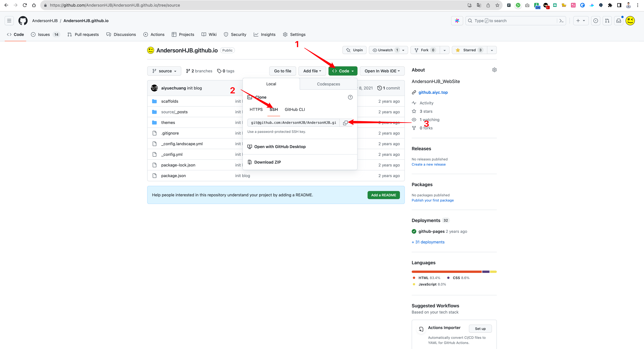
Task: Expand the star lists caret dropdown
Action: [492, 50]
